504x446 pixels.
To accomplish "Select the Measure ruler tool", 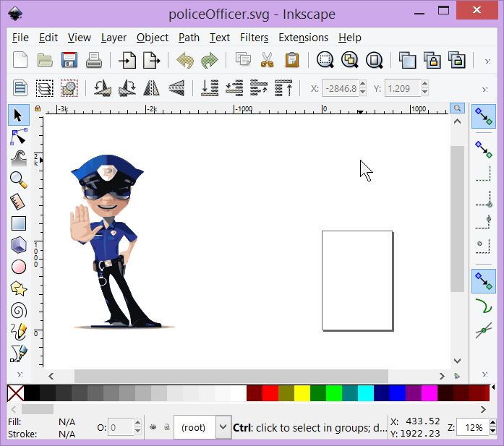I will coord(18,202).
